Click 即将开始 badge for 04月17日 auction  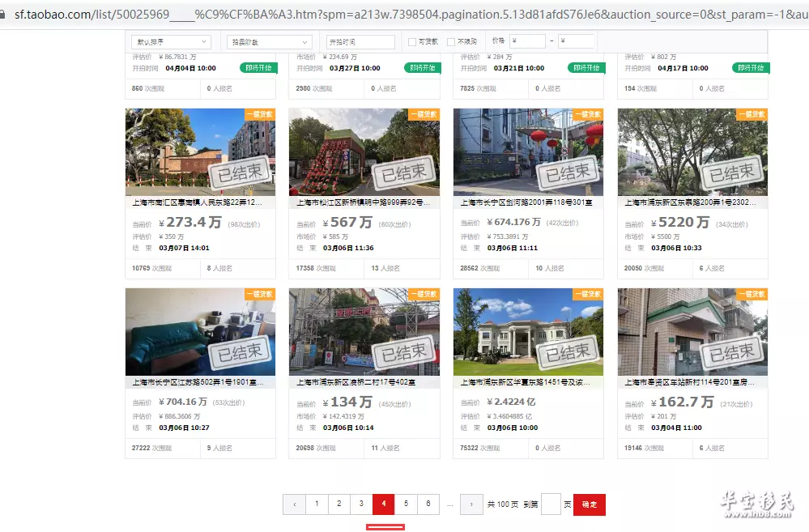tap(752, 68)
